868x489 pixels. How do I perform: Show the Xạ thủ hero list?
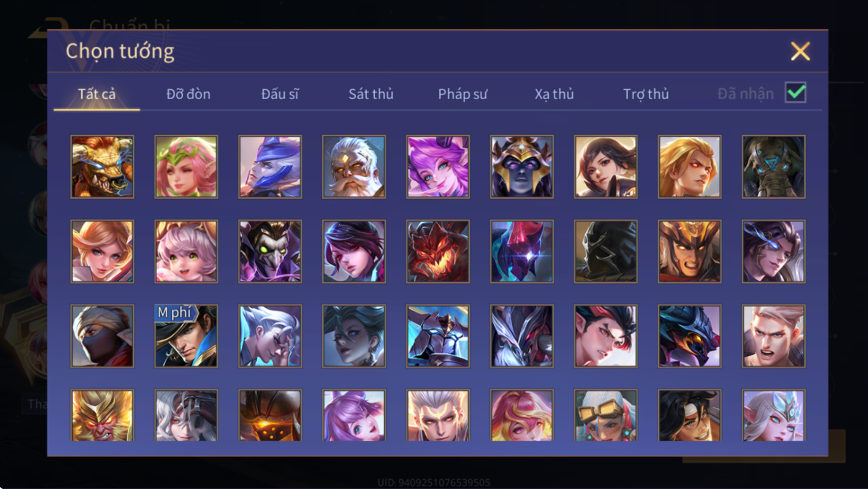tap(554, 94)
